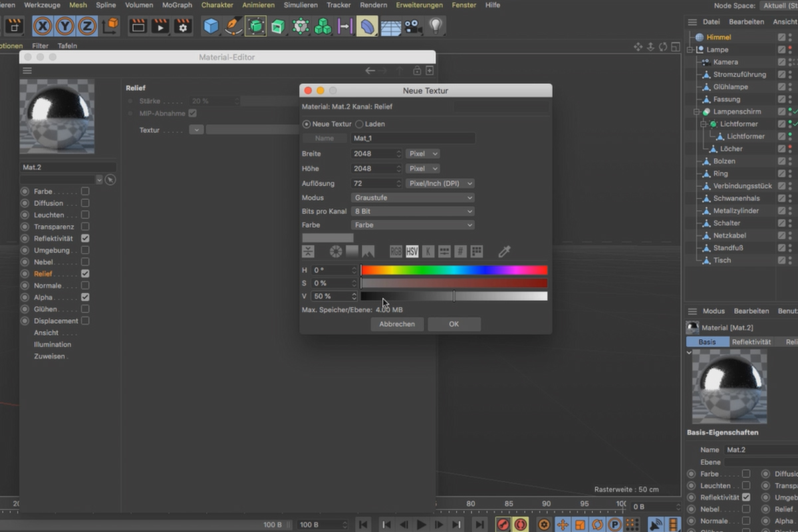Select the color spectrum square icon

coord(352,251)
